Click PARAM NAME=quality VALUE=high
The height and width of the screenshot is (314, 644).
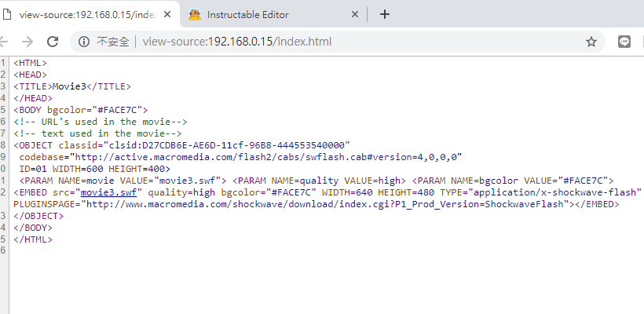pyautogui.click(x=319, y=181)
